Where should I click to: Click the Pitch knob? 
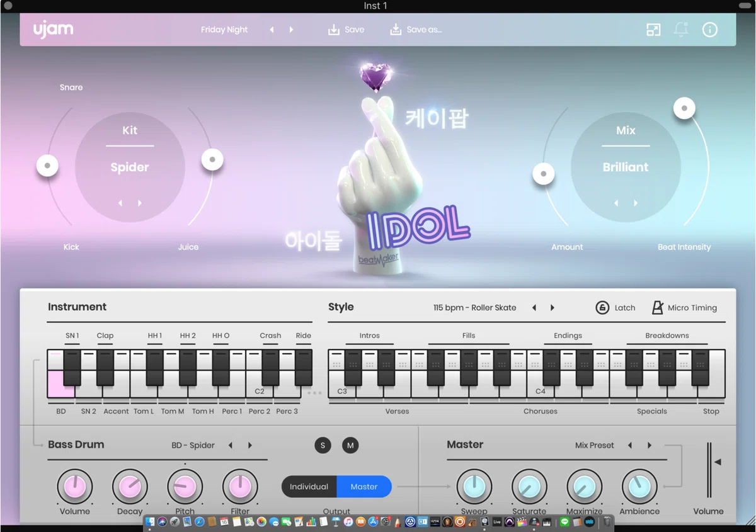[185, 486]
